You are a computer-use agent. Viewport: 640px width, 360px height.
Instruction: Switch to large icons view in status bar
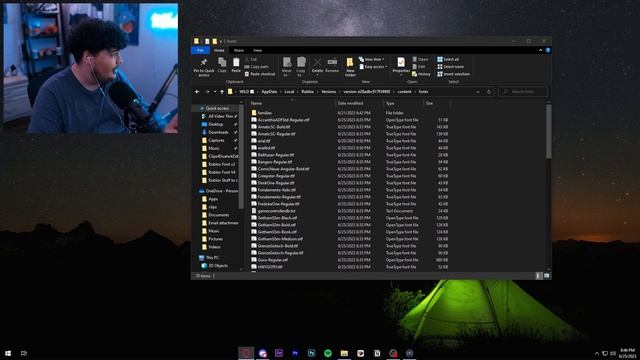coord(546,276)
